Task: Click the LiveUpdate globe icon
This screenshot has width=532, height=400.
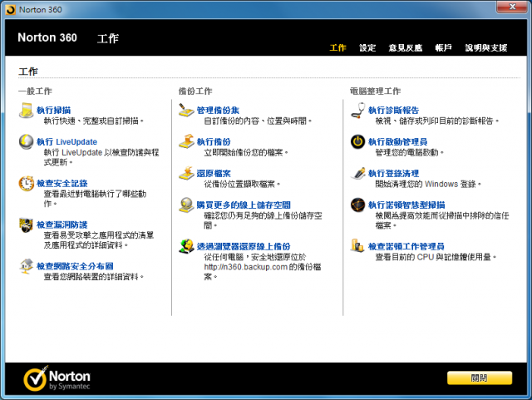Action: click(26, 142)
